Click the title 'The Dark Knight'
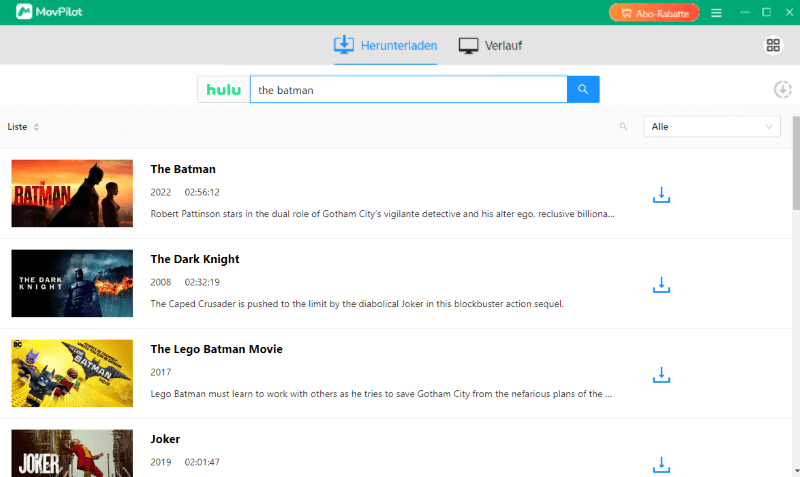Screen dimensions: 800x477 tap(194, 259)
